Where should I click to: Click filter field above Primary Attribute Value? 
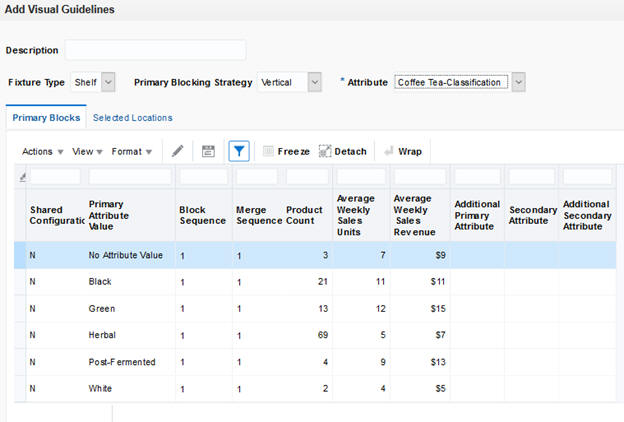130,176
